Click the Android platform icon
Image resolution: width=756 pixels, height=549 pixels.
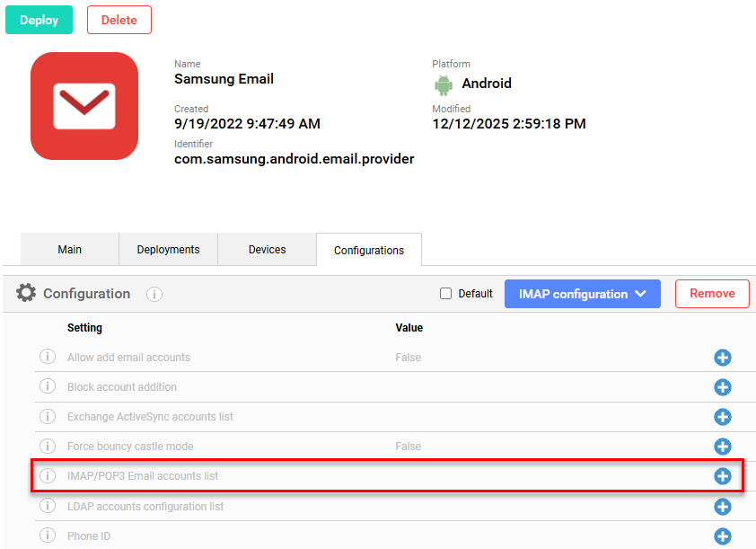[444, 84]
